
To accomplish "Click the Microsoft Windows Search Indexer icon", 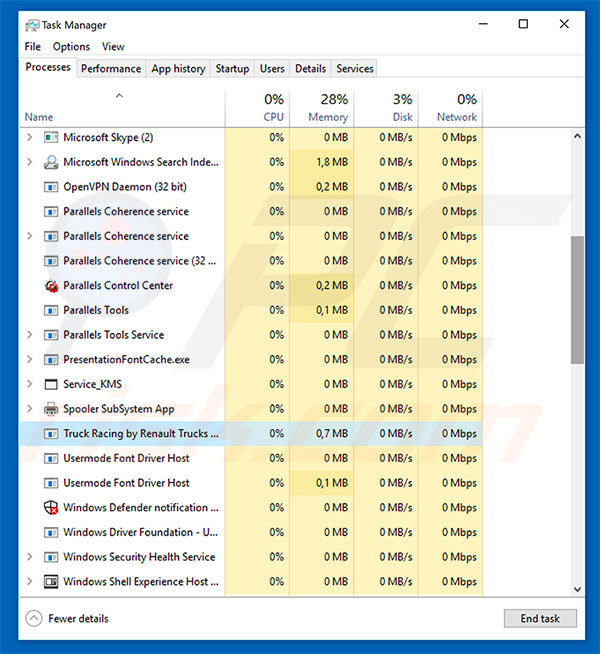I will pos(51,162).
